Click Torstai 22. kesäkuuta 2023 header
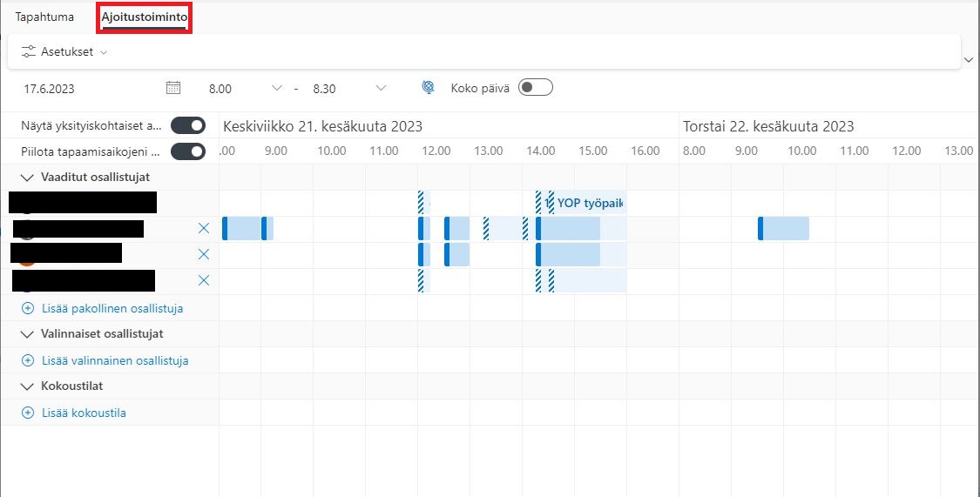This screenshot has width=980, height=497. 768,126
